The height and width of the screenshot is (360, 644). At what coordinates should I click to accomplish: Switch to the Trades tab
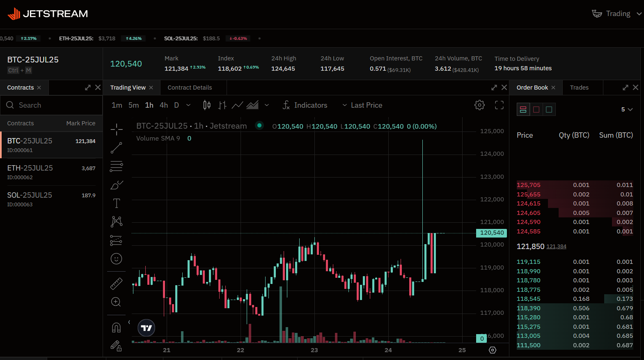coord(579,88)
